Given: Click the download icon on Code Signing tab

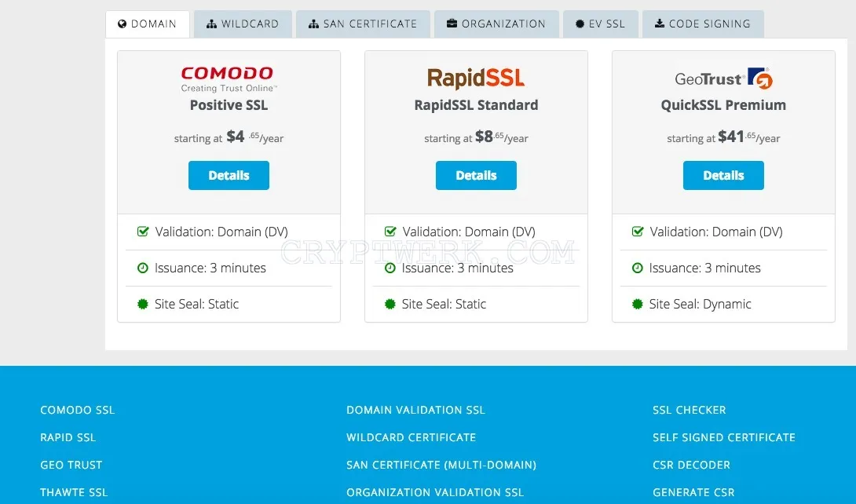Looking at the screenshot, I should 660,24.
